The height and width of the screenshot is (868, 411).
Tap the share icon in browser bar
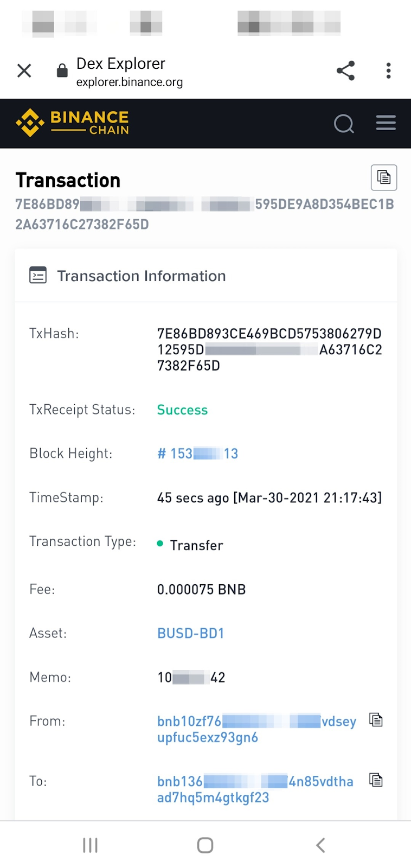point(345,71)
